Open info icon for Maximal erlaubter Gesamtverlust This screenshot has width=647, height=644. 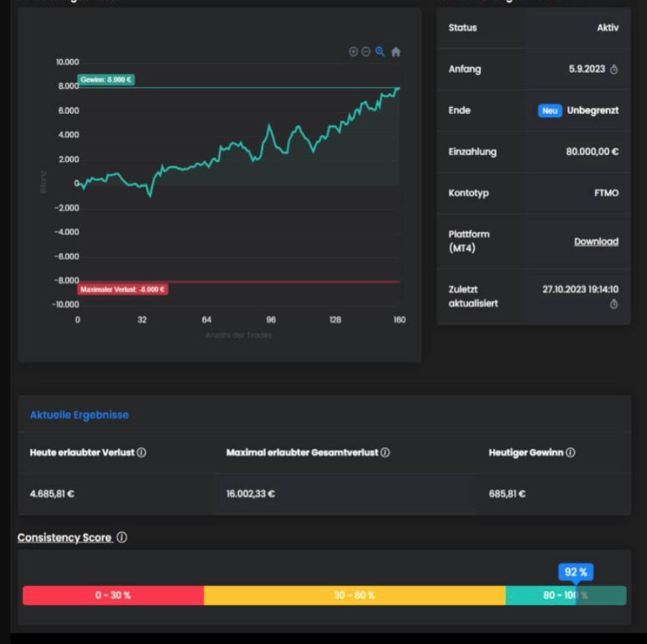[x=385, y=453]
